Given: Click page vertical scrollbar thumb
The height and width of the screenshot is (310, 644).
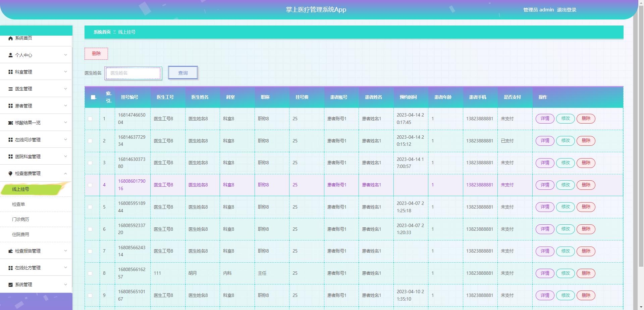Looking at the screenshot, I should (641, 136).
